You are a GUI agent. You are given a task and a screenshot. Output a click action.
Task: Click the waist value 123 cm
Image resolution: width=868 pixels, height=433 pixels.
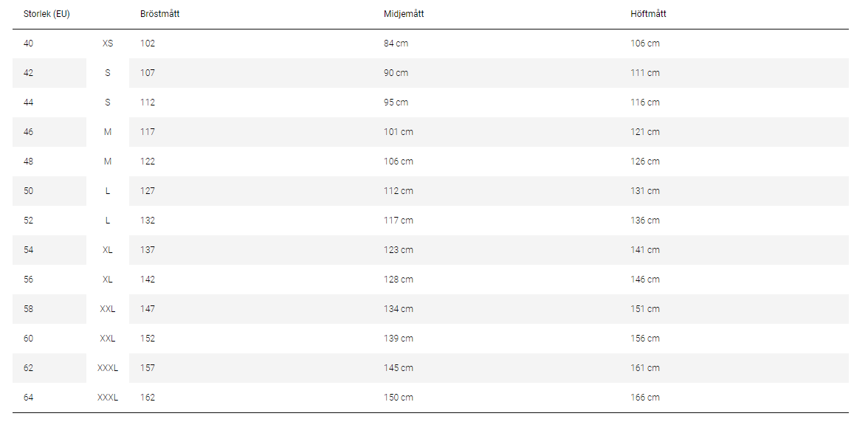[x=399, y=250]
